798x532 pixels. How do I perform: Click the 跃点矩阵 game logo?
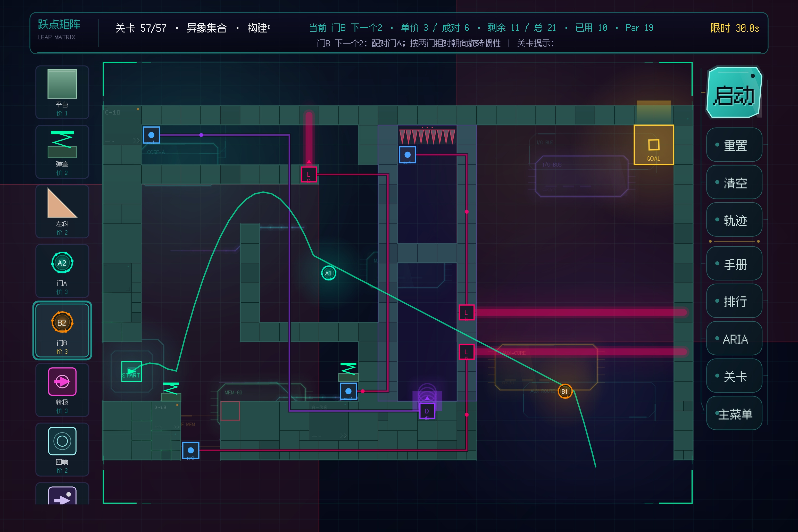pyautogui.click(x=59, y=24)
